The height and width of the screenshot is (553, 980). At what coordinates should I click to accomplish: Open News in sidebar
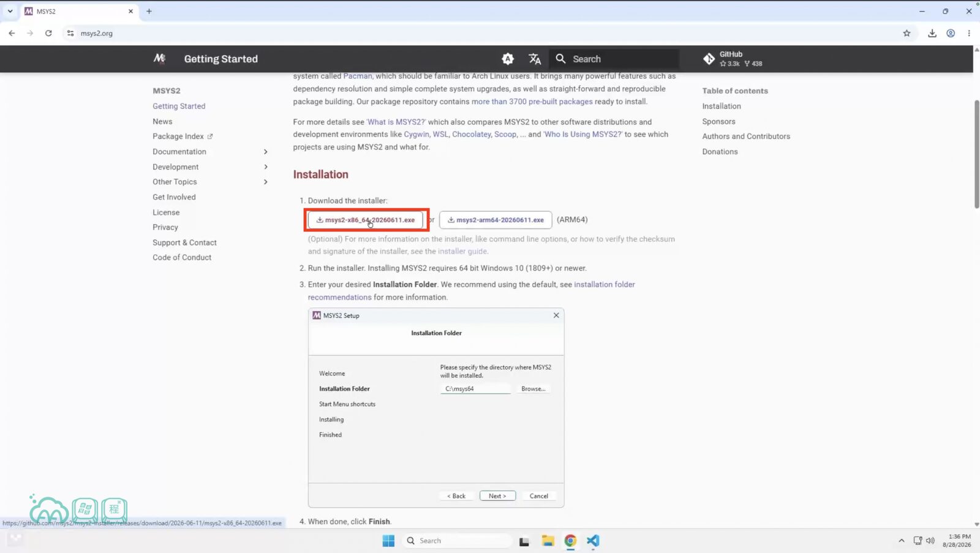tap(162, 121)
